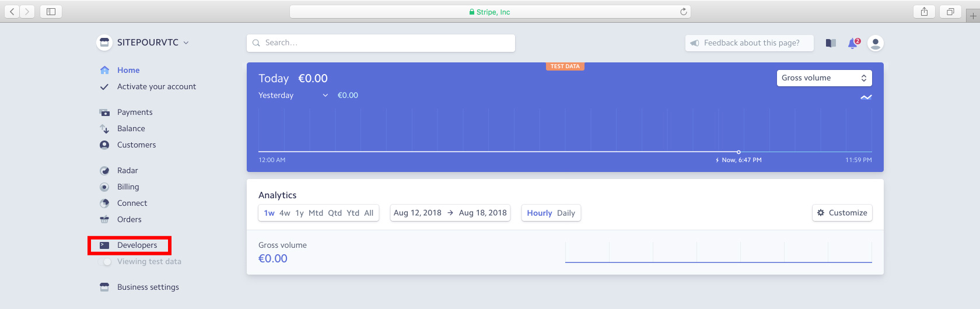Switch analytics to Hourly

540,213
